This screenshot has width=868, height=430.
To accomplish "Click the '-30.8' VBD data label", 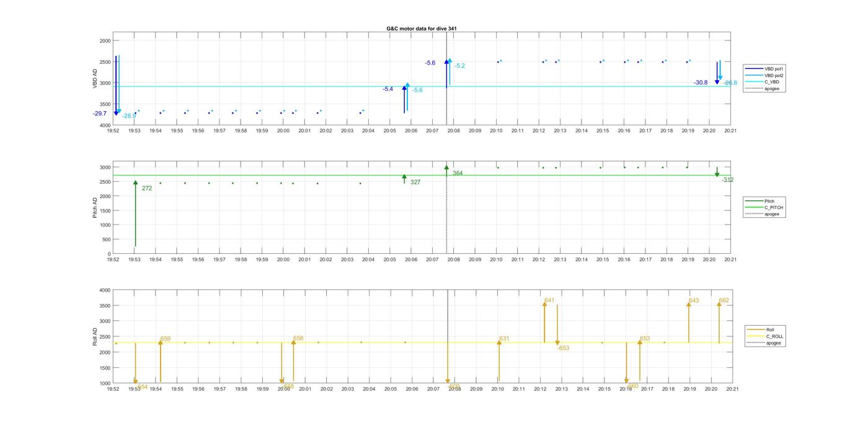I will [x=701, y=83].
